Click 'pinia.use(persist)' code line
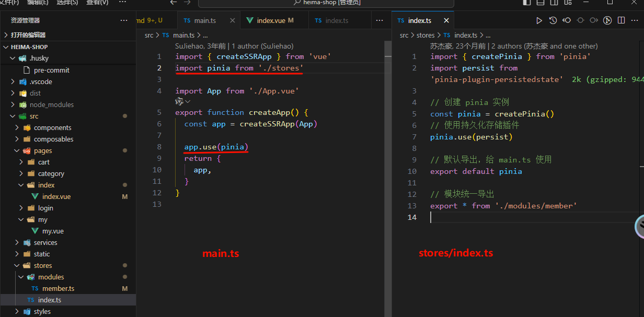This screenshot has width=644, height=317. [x=471, y=137]
